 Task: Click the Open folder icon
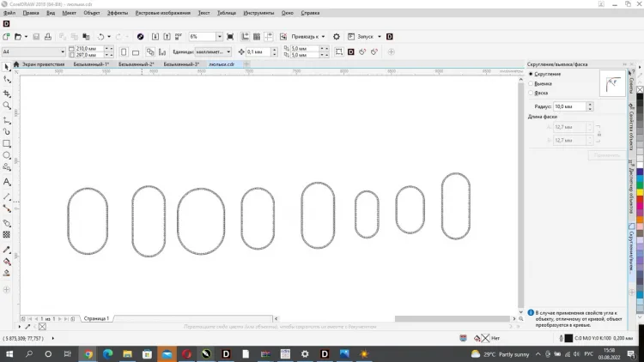[18, 37]
